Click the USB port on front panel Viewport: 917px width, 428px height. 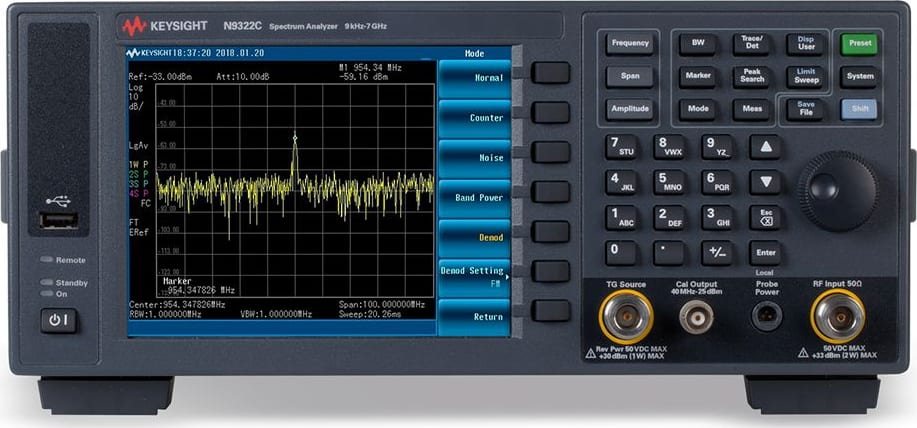(x=58, y=220)
